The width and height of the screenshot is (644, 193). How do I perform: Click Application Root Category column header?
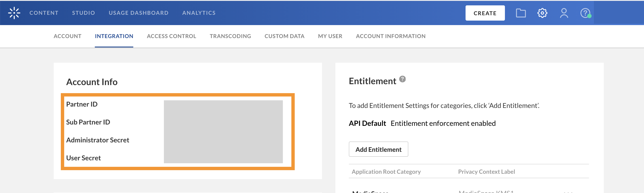coord(386,172)
